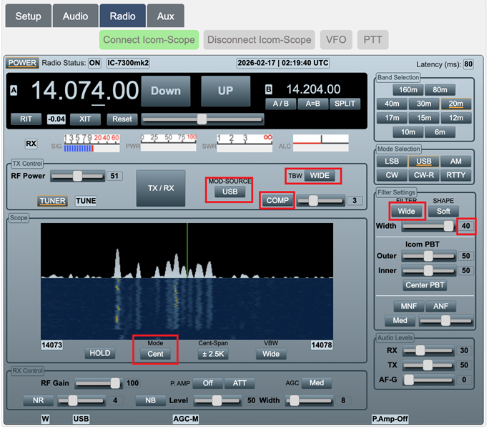Cycle the TBW WIDE setting

(319, 175)
